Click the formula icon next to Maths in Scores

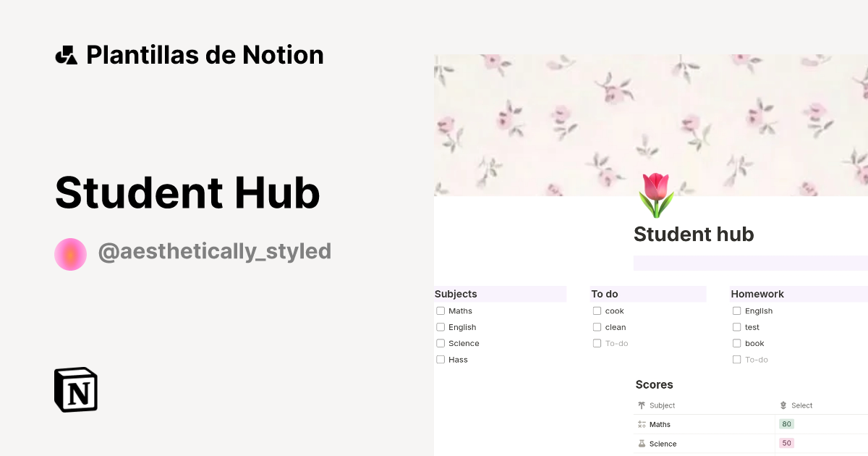pyautogui.click(x=641, y=424)
